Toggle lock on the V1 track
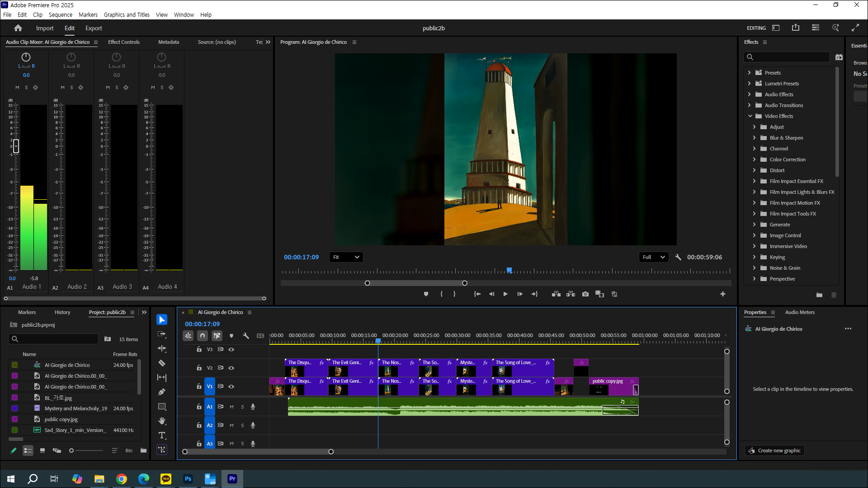Screen dimensions: 868x488 [199, 386]
